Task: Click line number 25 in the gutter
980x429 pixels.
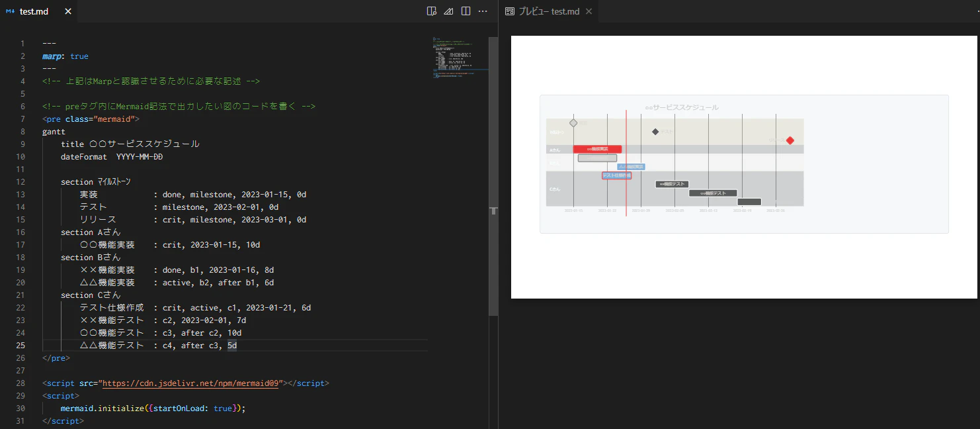Action: pos(20,346)
